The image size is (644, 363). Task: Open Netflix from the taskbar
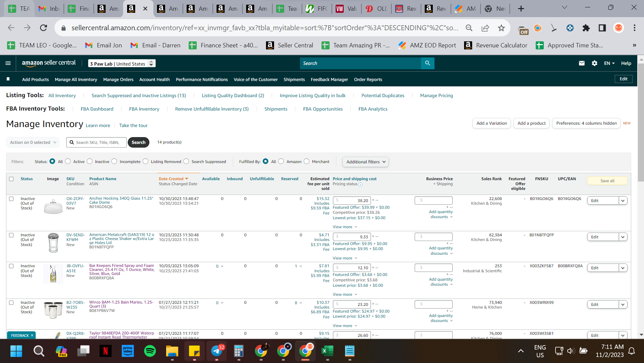(105, 351)
